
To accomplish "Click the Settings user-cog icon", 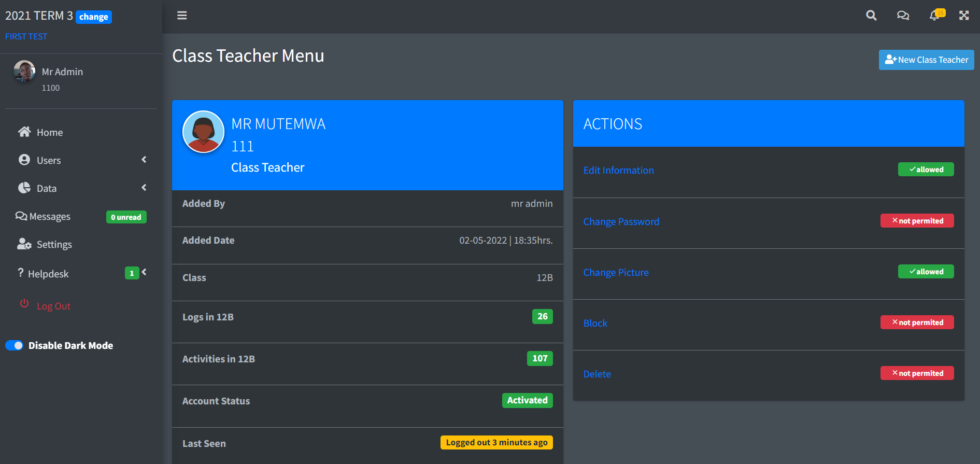I will click(24, 244).
